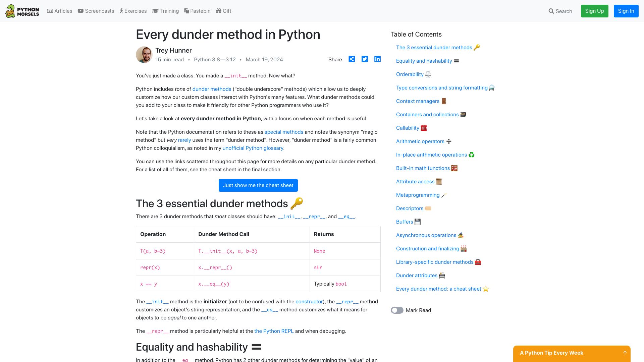Jump to the Buffers section
The image size is (644, 362).
point(408,222)
